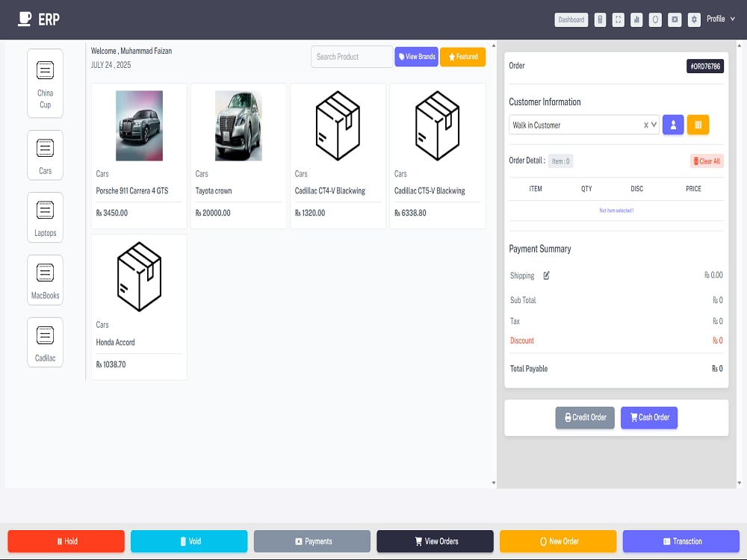Add new customer with purple user icon

pyautogui.click(x=673, y=125)
